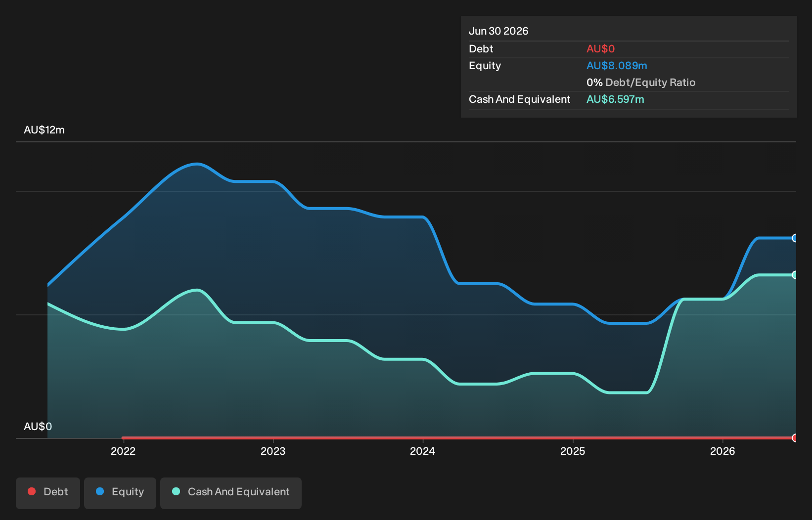Select the 2025 x-axis label
Viewport: 812px width, 520px height.
click(x=573, y=451)
